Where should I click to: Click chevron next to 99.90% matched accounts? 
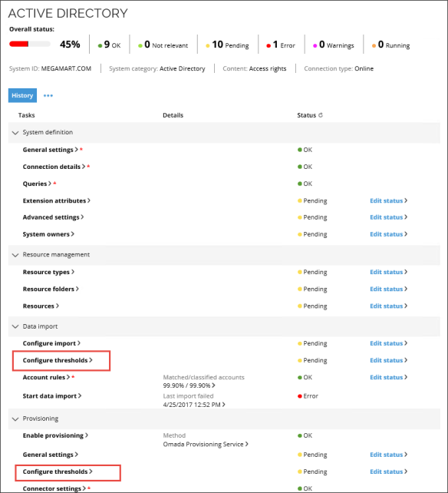(213, 385)
